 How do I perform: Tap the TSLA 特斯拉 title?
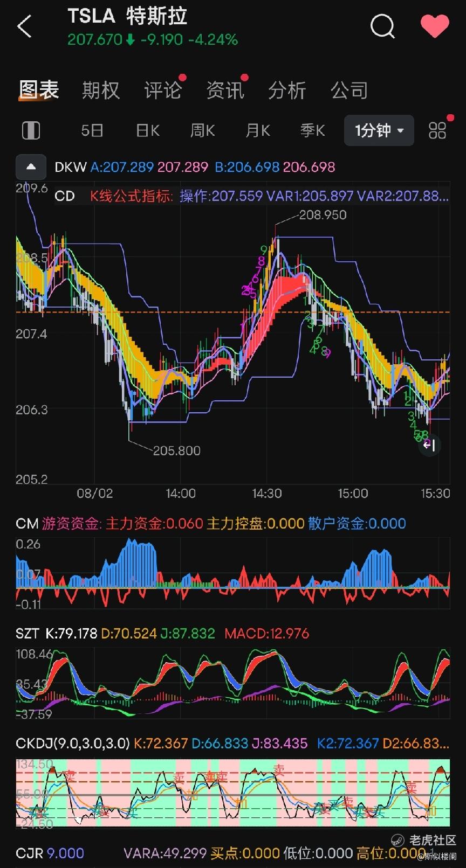click(127, 17)
